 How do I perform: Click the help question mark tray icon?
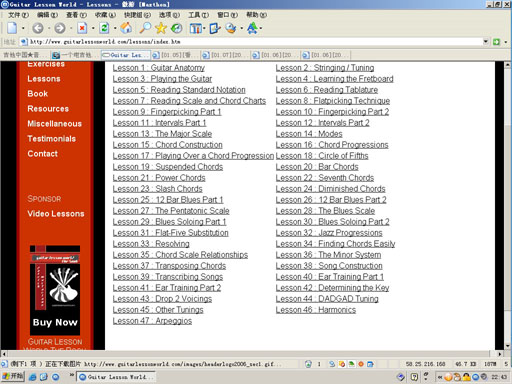(414, 377)
